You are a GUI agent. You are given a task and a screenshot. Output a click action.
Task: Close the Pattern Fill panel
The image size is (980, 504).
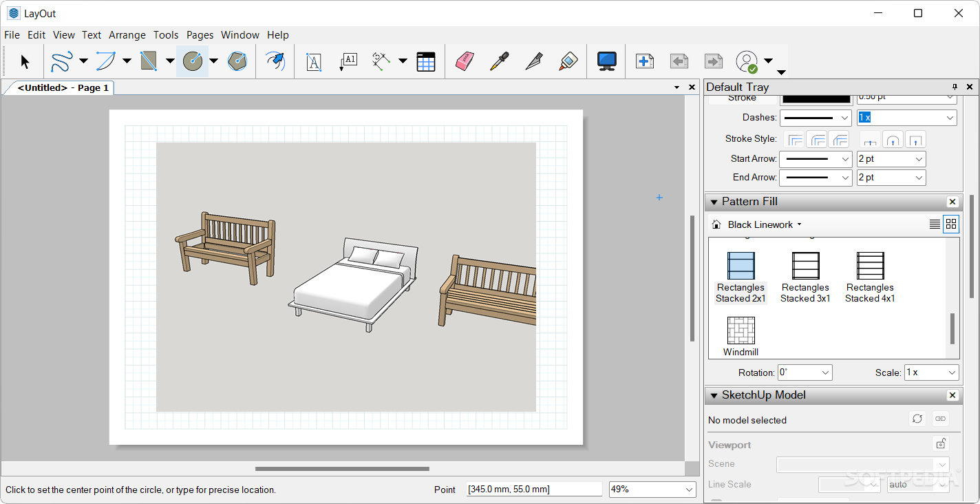[x=952, y=202]
